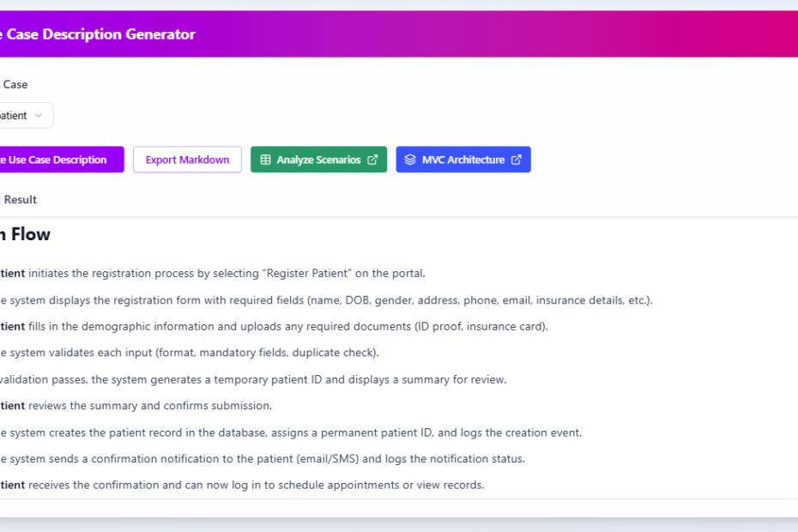Viewport: 798px width, 532px height.
Task: Select the Register Patient step text
Action: [x=215, y=273]
